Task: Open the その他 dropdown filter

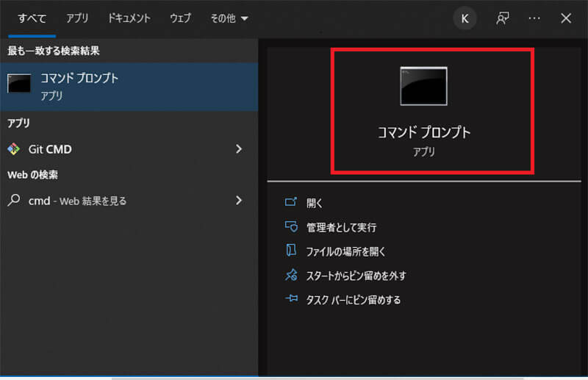Action: click(x=229, y=18)
